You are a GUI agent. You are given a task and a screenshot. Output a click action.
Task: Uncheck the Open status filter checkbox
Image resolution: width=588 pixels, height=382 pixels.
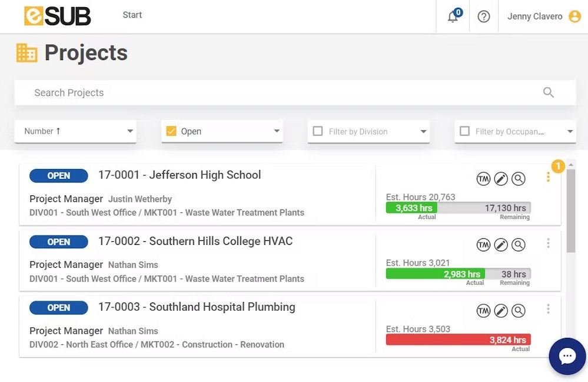[x=171, y=131]
